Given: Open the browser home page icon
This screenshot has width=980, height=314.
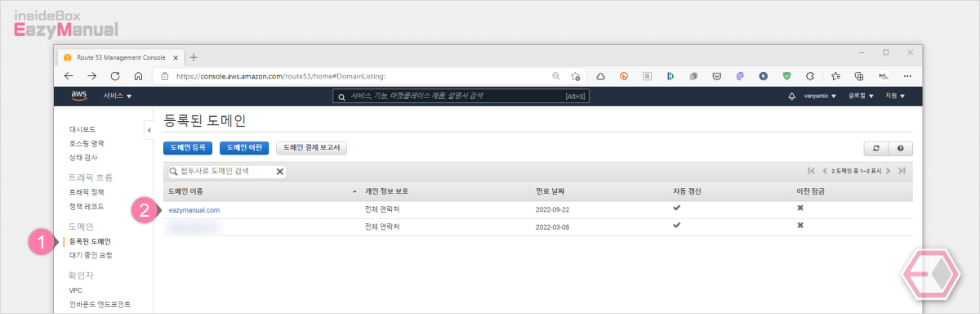Looking at the screenshot, I should [x=138, y=75].
